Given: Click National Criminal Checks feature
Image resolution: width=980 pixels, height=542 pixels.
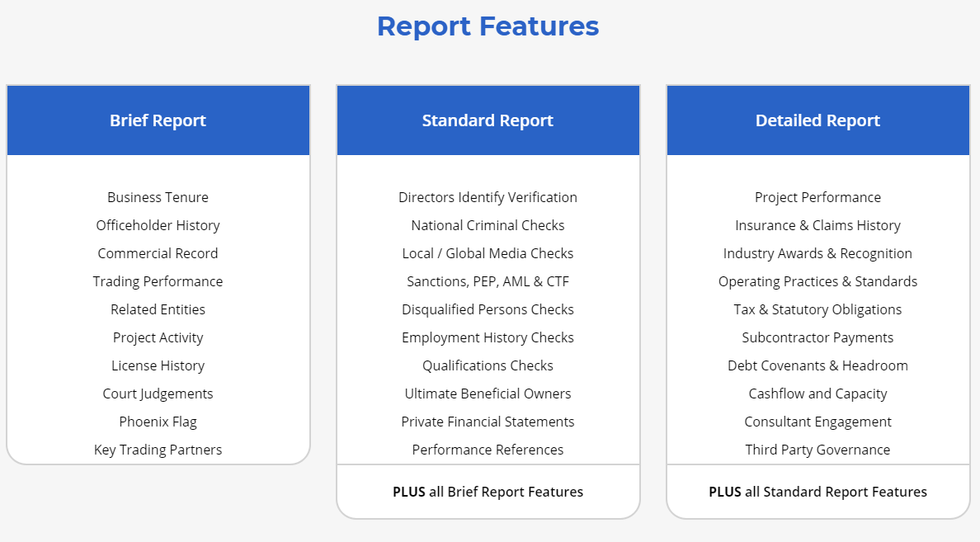Looking at the screenshot, I should point(488,226).
